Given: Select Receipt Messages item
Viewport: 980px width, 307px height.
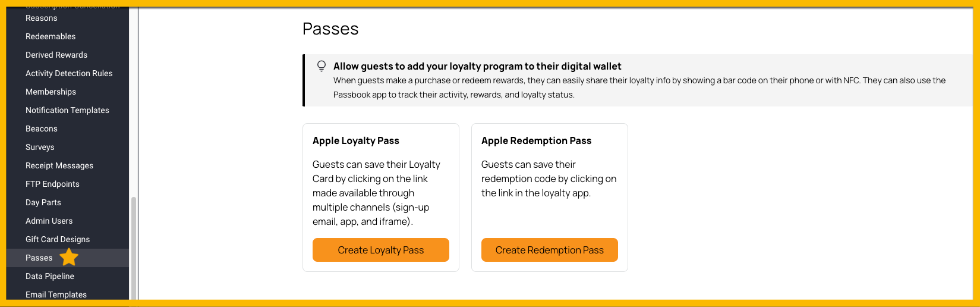Looking at the screenshot, I should pyautogui.click(x=59, y=165).
